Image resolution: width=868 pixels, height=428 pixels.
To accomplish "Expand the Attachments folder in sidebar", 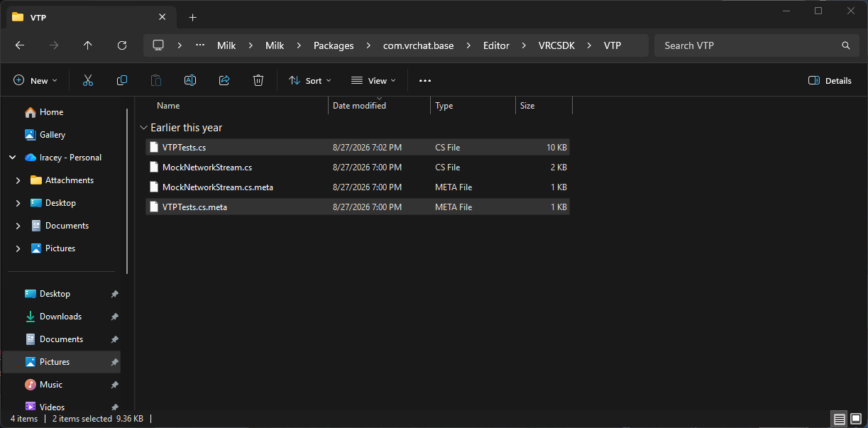I will [18, 180].
